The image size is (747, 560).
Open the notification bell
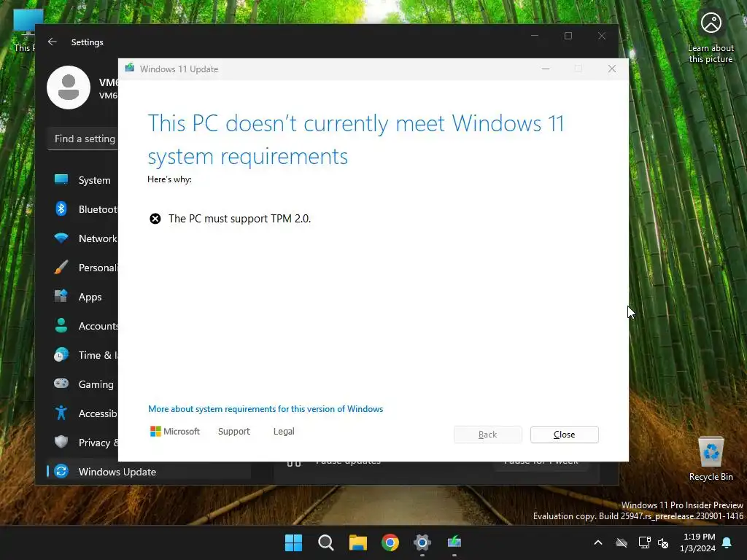pyautogui.click(x=727, y=542)
